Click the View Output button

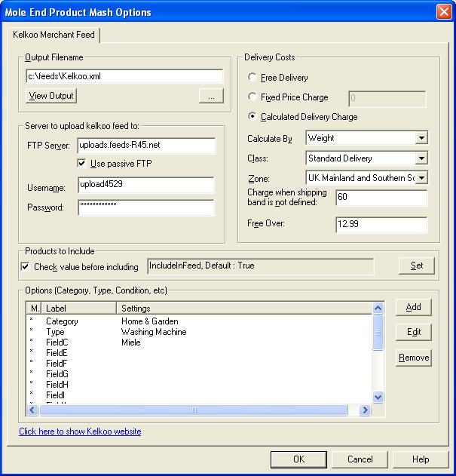(51, 96)
